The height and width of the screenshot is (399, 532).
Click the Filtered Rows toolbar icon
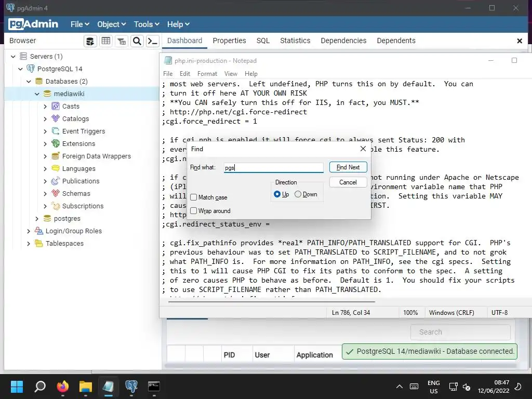[122, 41]
